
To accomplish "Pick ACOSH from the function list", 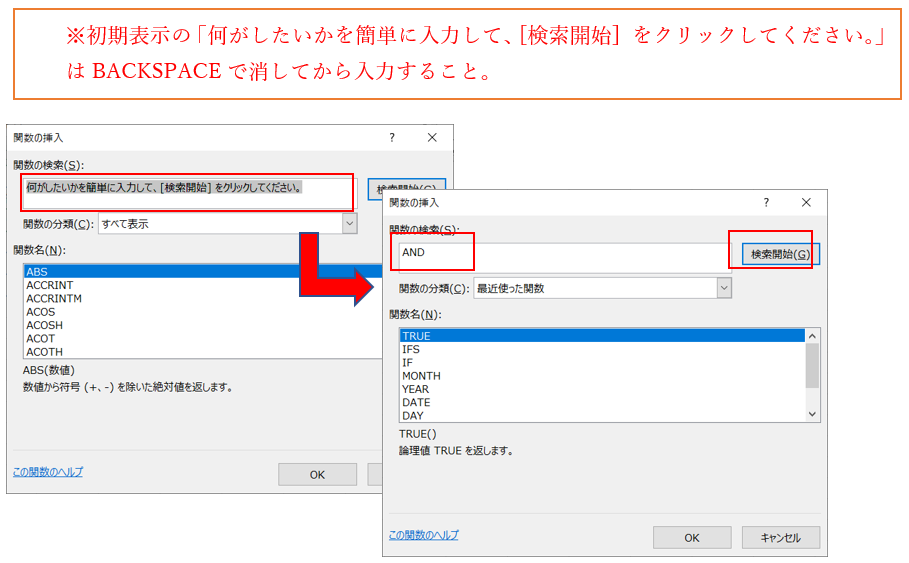I will pos(44,325).
